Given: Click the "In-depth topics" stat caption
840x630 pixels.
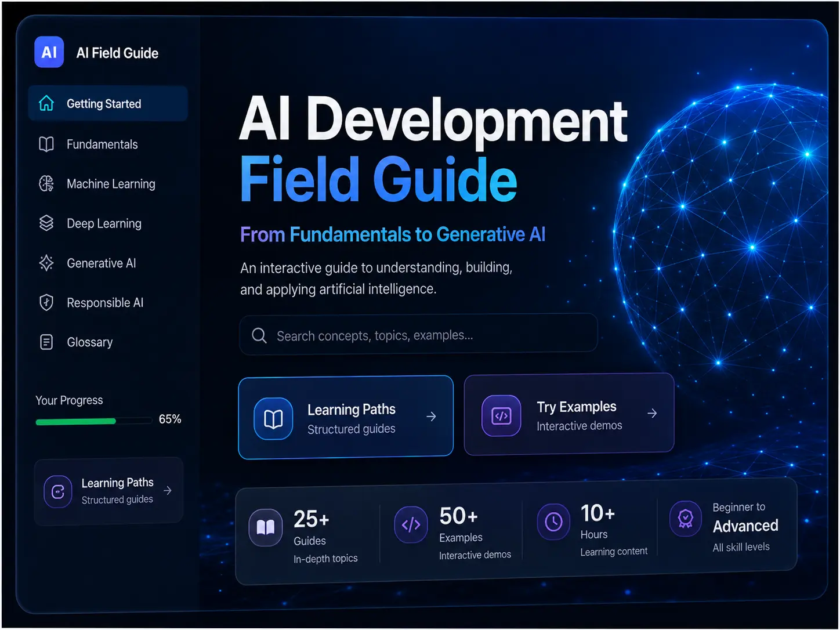Looking at the screenshot, I should [x=325, y=559].
